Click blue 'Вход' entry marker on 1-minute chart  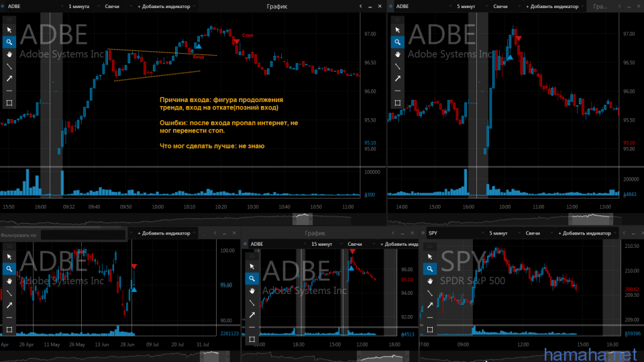click(198, 46)
